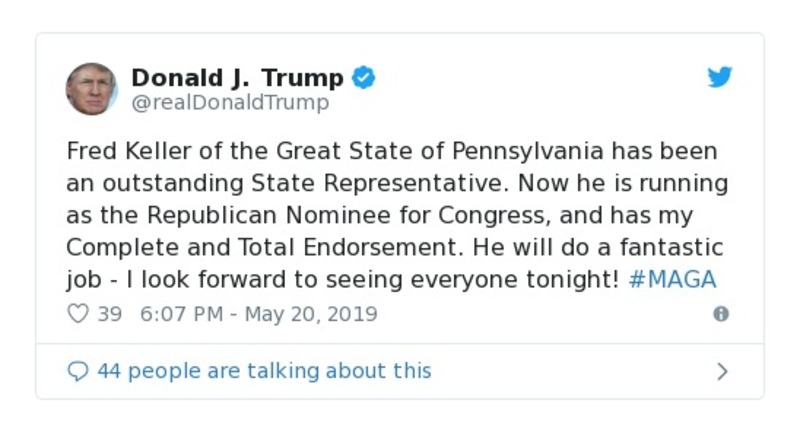Open the @realDonaldTrump handle link
Screen dimensions: 800x432
pyautogui.click(x=230, y=103)
